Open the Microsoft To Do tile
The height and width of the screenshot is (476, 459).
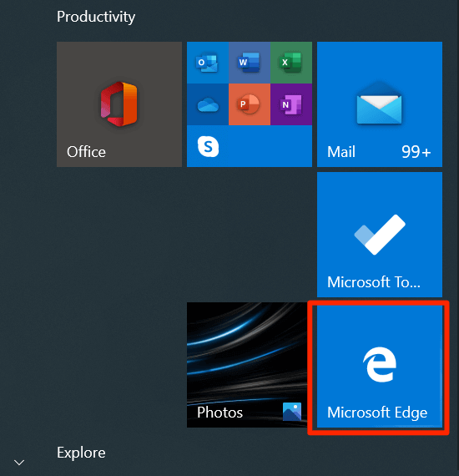coord(380,235)
